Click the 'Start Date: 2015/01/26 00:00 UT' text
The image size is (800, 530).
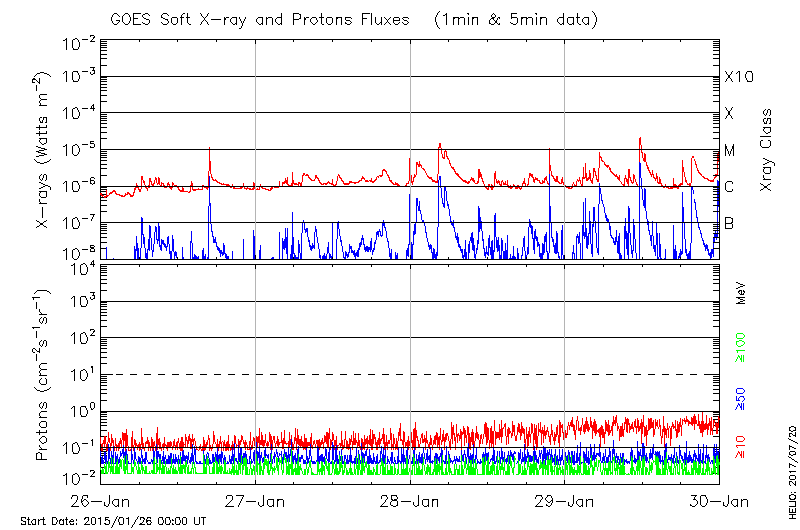coord(113,521)
